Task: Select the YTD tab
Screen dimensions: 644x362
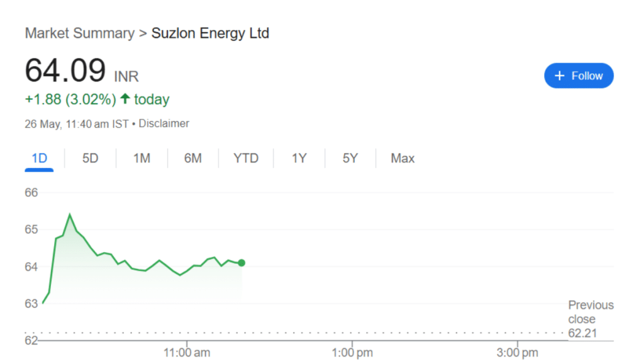Action: point(246,158)
